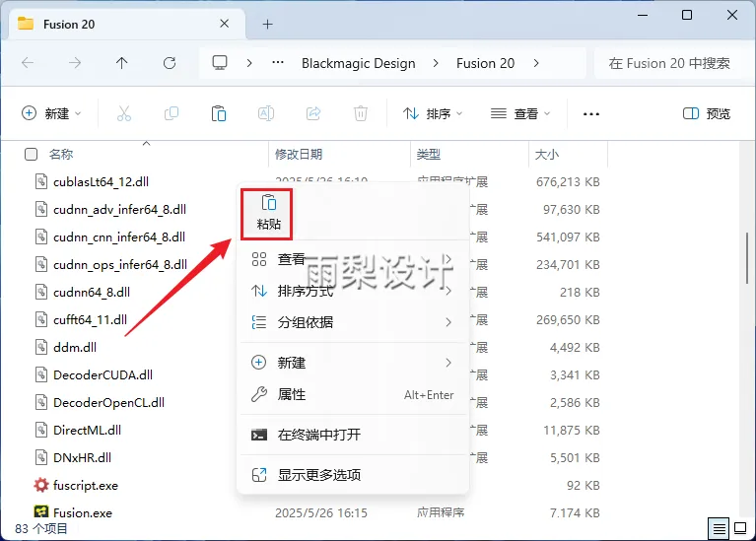Screen dimensions: 756x541
Task: Open the 查看 dropdown in the toolbar
Action: click(520, 113)
